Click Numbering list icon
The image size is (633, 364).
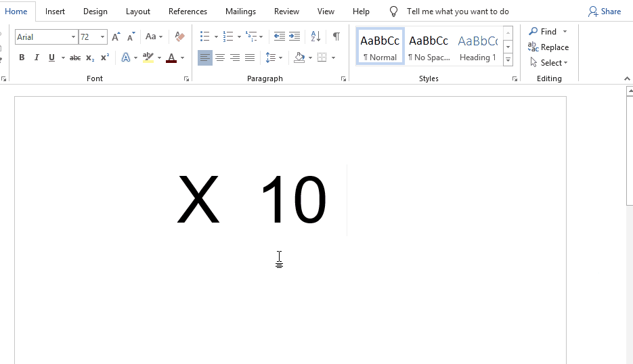[228, 37]
